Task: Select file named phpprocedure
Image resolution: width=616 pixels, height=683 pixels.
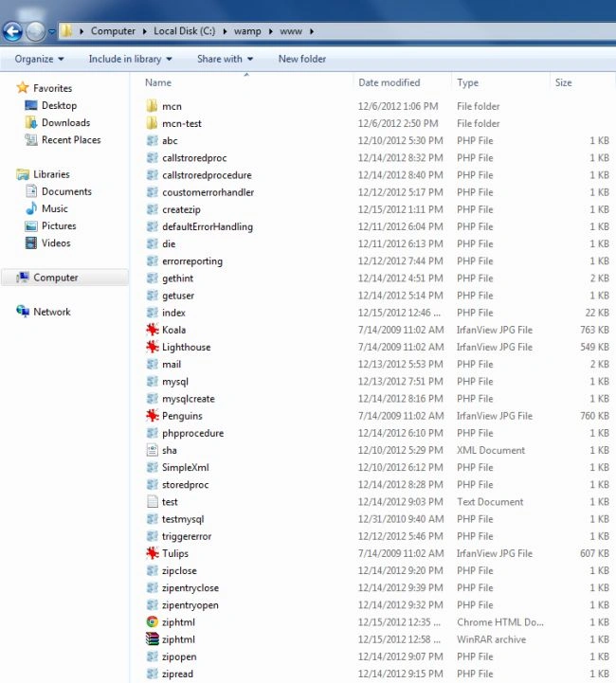Action: pos(192,433)
